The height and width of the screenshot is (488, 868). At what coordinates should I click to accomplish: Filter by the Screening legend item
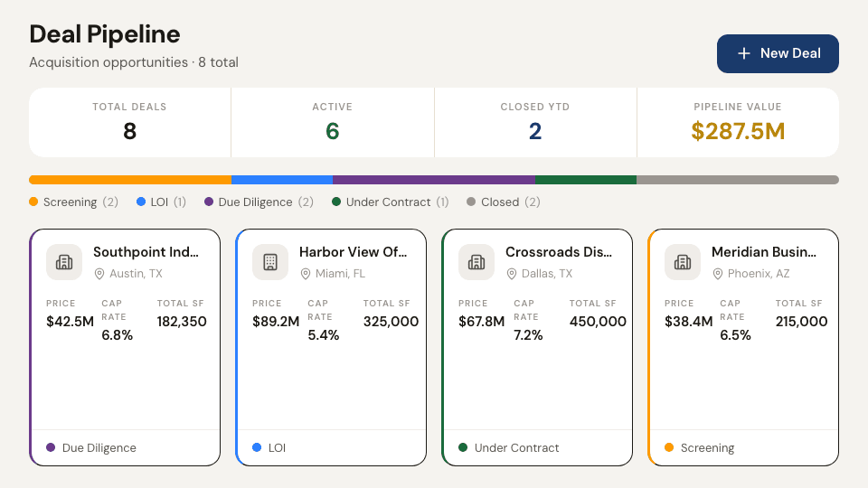coord(73,202)
